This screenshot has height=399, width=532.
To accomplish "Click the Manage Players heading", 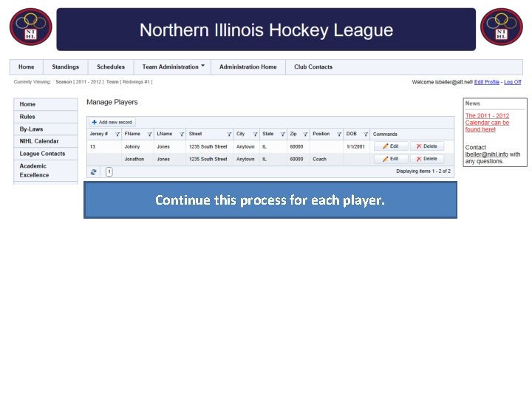I will (112, 102).
